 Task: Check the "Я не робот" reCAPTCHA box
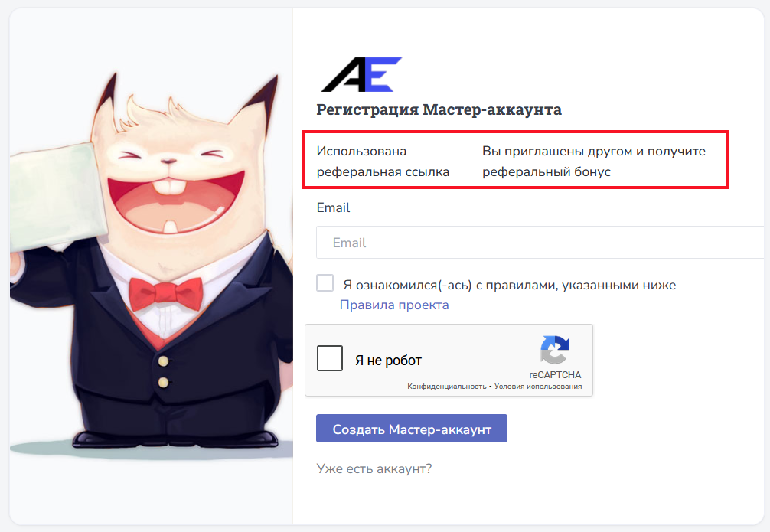pos(330,358)
